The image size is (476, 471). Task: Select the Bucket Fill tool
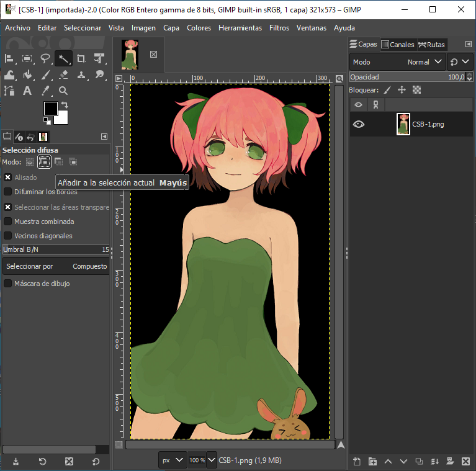(x=27, y=74)
